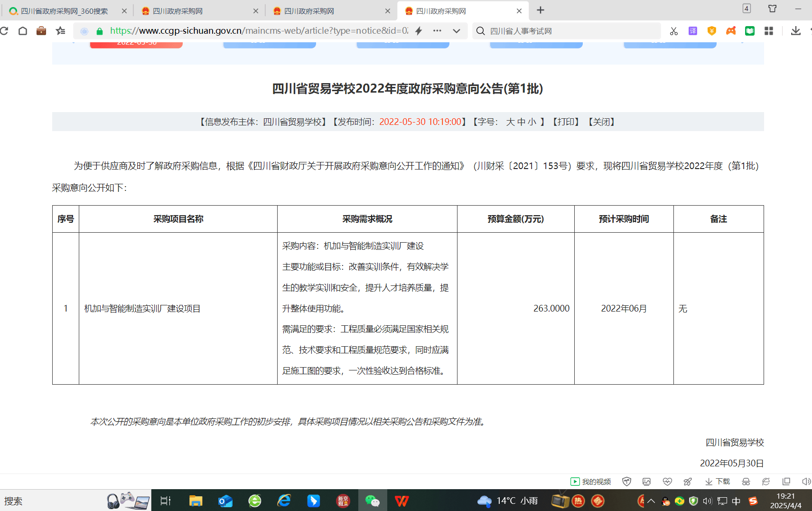812x511 pixels.
Task: Click the 【打印】 print link
Action: pyautogui.click(x=567, y=122)
